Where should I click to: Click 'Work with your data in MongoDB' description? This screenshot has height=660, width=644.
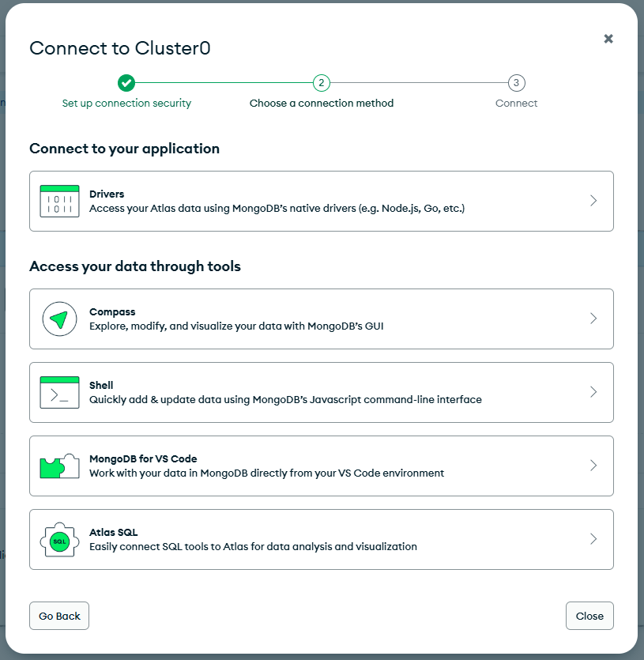click(266, 473)
